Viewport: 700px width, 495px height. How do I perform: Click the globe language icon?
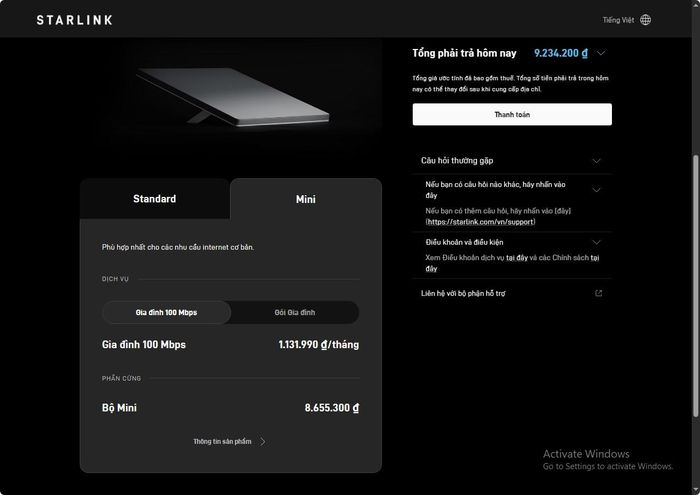[x=645, y=20]
